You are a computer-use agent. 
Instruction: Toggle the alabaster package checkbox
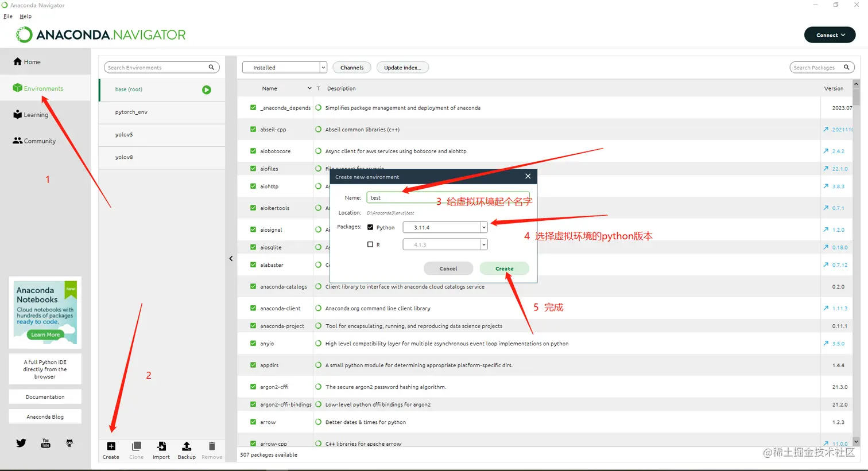253,264
